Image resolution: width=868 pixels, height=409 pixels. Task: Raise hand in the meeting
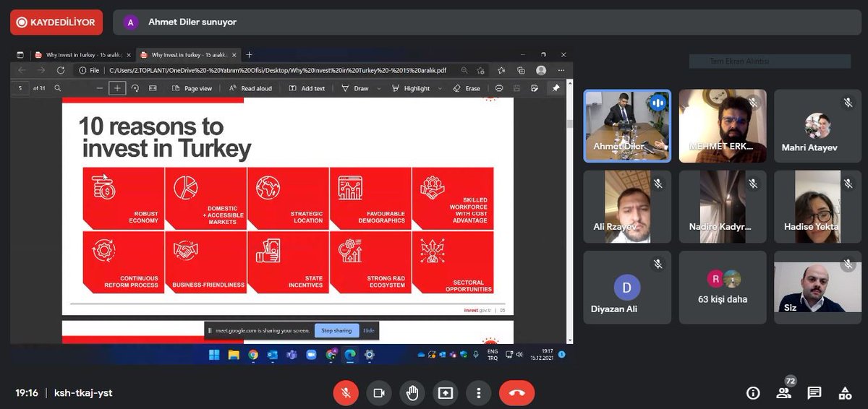tap(412, 392)
